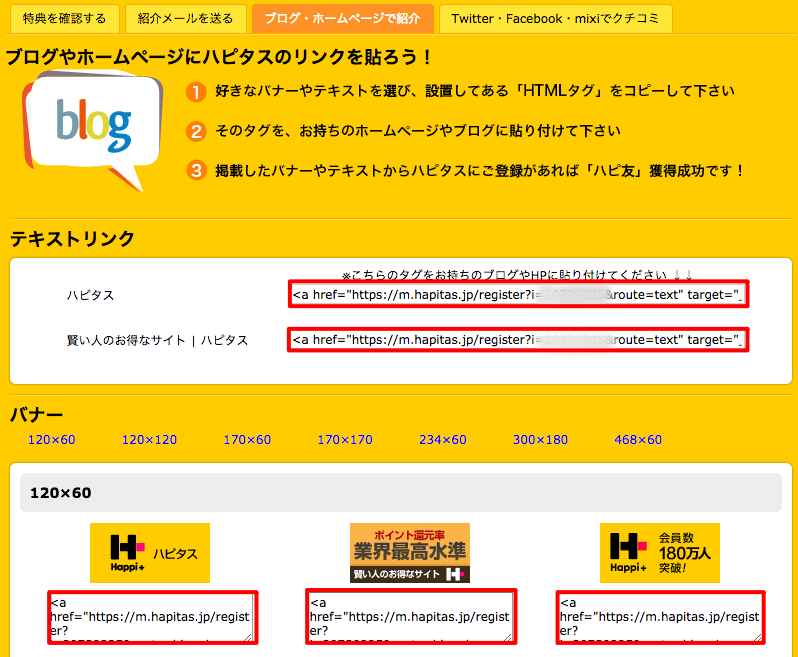Click the 賢い人のお得なサイト | ハピタス label

(x=157, y=340)
